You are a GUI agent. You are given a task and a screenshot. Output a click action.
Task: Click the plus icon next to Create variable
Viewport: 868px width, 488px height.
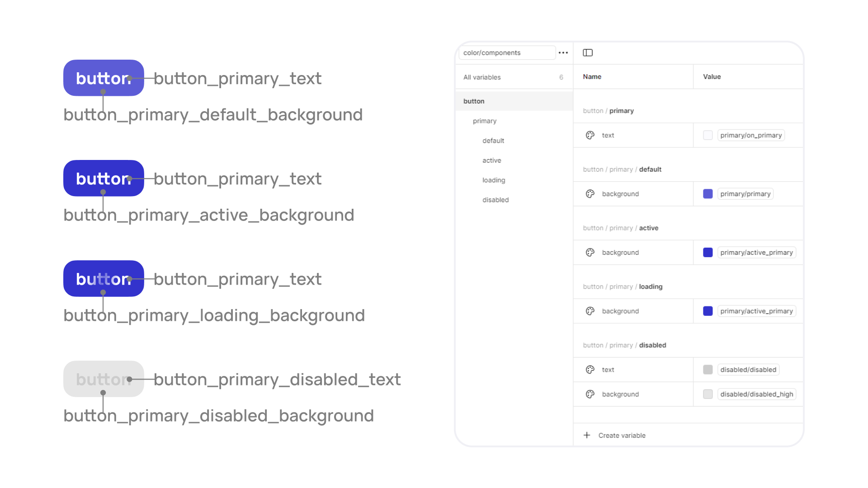(587, 435)
